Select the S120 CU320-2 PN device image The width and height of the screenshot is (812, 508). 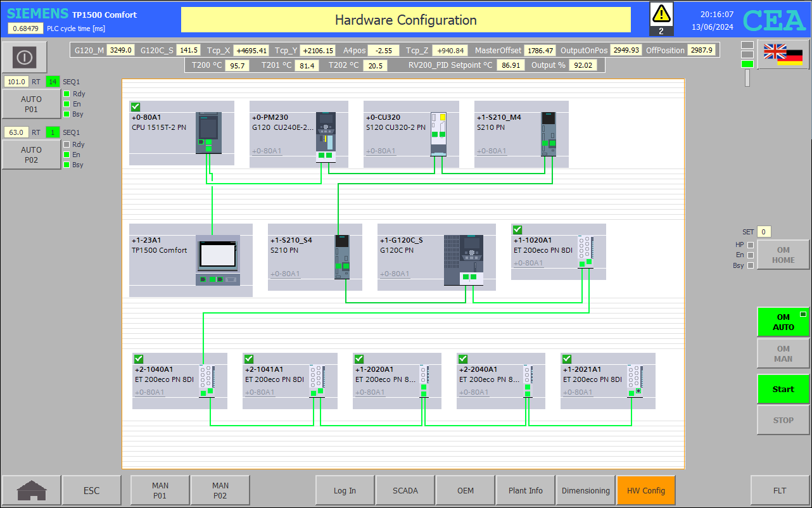438,134
